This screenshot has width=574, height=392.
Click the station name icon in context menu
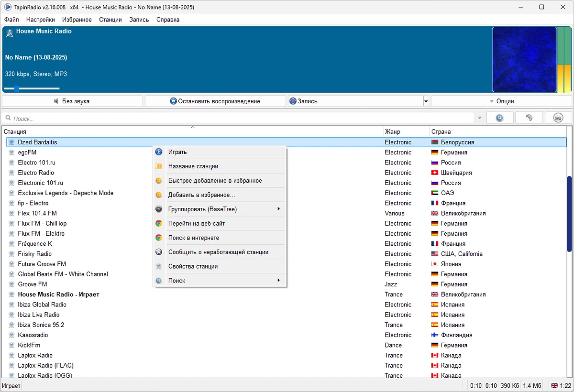(x=159, y=166)
